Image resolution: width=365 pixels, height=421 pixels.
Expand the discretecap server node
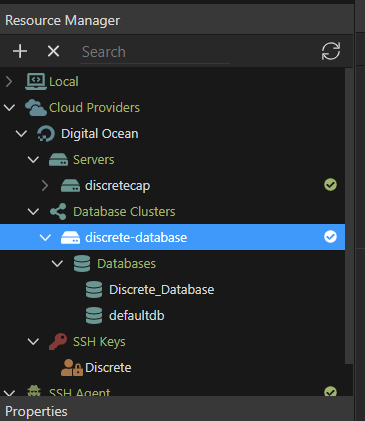pos(45,186)
